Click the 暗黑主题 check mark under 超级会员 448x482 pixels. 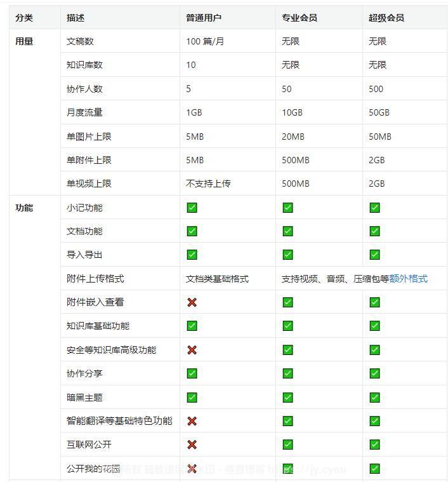click(x=374, y=398)
